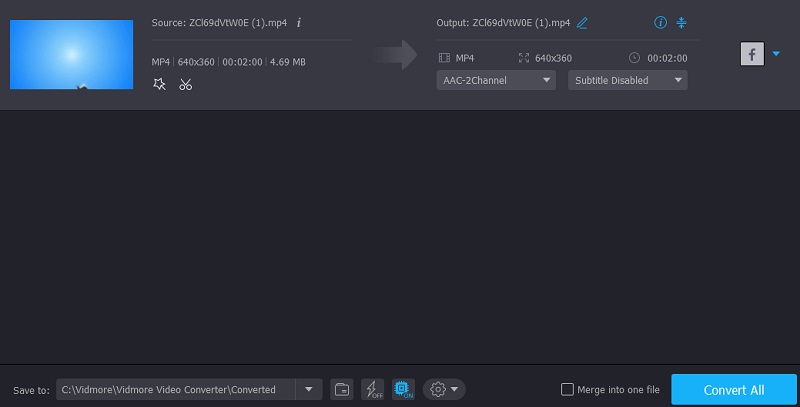
Task: Open dropdown arrow beside Facebook format
Action: tap(776, 54)
